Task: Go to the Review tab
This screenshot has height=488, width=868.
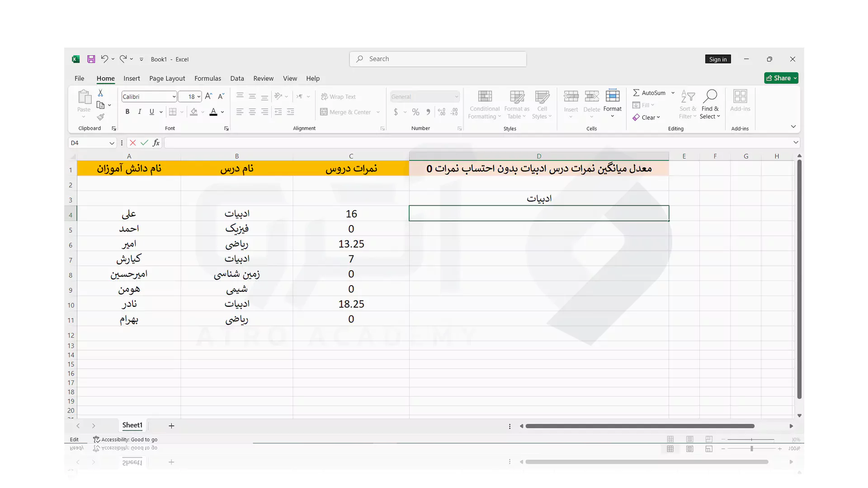Action: point(263,78)
